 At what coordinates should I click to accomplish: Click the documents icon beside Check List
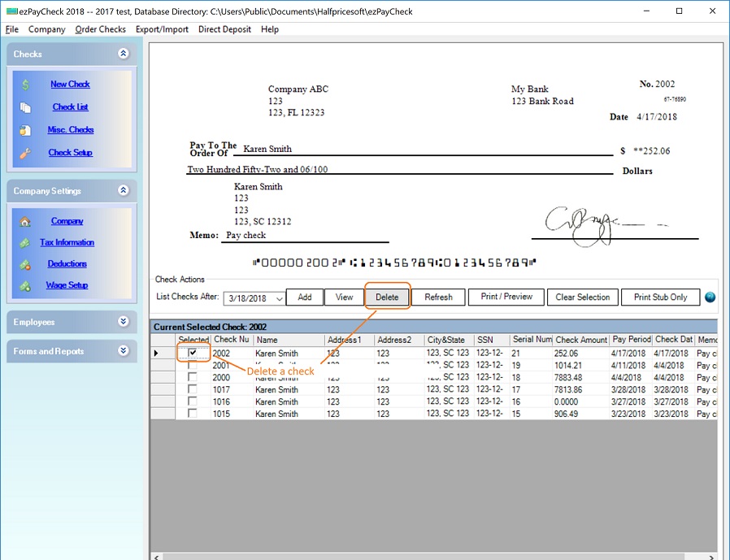click(x=25, y=107)
